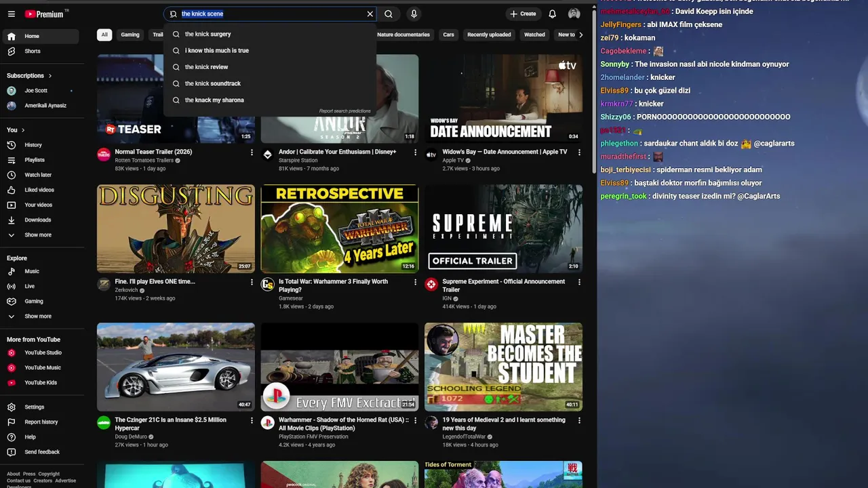868x488 pixels.
Task: Choose suggestion 'the knick review'
Action: click(x=270, y=67)
